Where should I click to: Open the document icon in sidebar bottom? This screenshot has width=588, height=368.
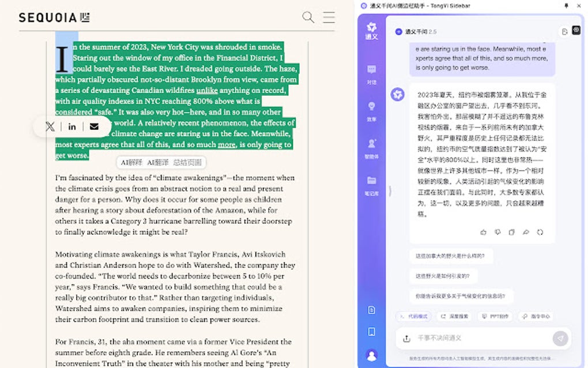pyautogui.click(x=372, y=310)
